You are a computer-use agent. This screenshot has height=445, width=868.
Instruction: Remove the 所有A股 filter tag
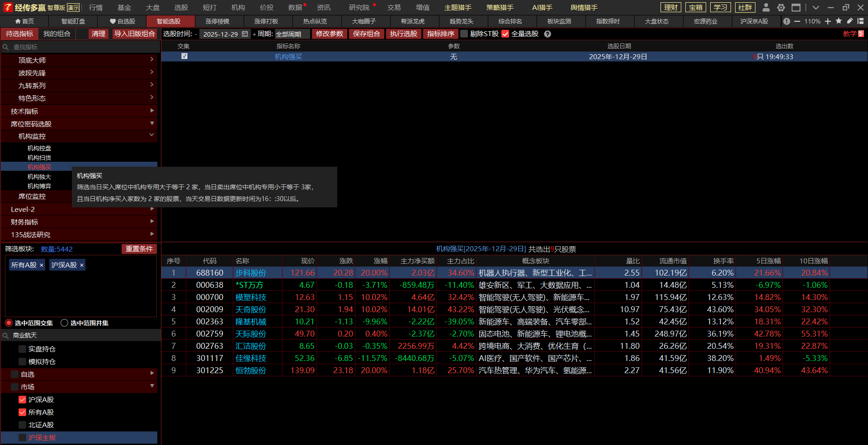42,265
